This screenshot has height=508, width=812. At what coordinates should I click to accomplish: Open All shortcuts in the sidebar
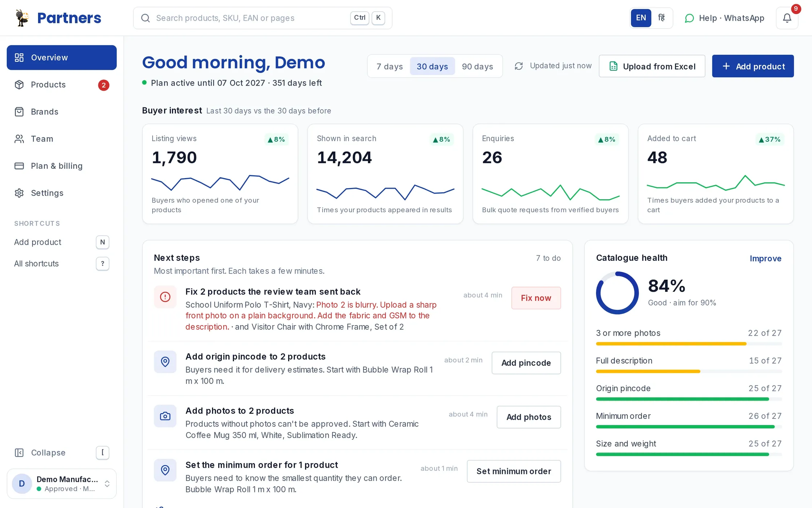click(62, 263)
